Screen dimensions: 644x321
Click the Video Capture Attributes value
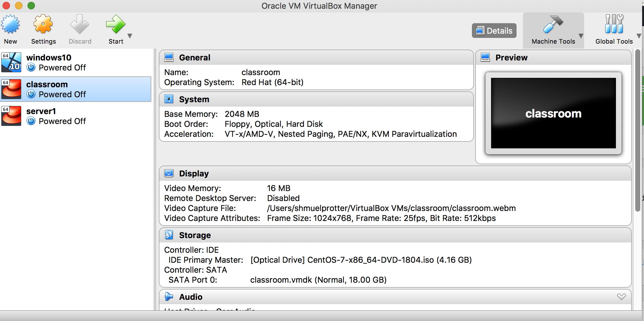tap(381, 218)
